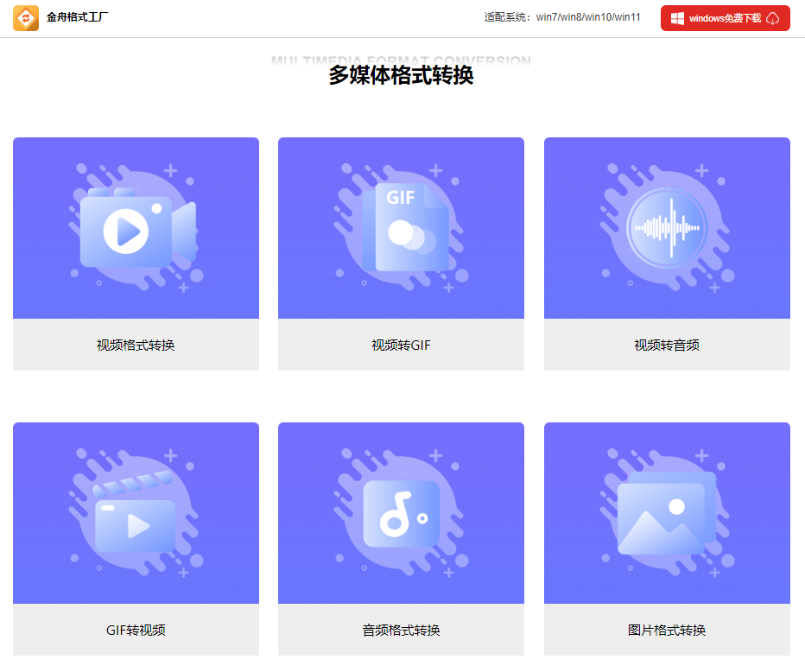Click the 多媒体格式转换 heading

click(x=401, y=75)
